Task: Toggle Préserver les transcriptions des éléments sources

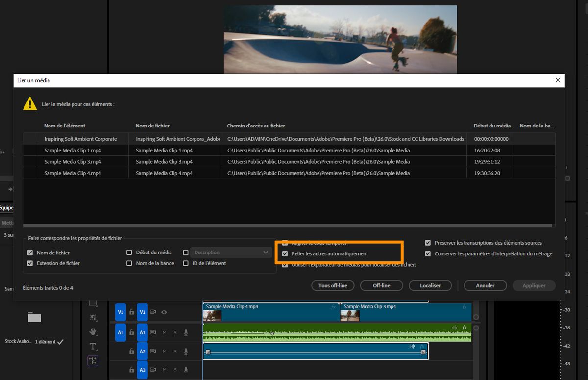Action: pyautogui.click(x=428, y=243)
